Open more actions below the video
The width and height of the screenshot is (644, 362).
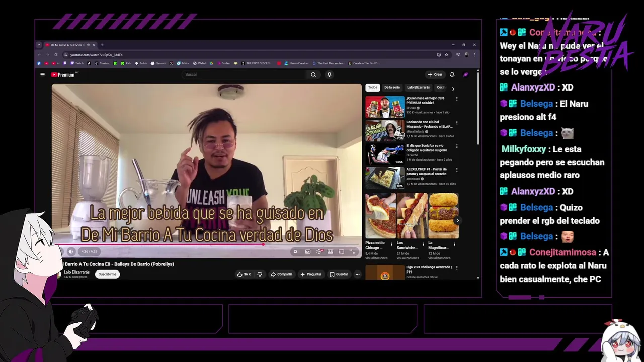pos(357,274)
